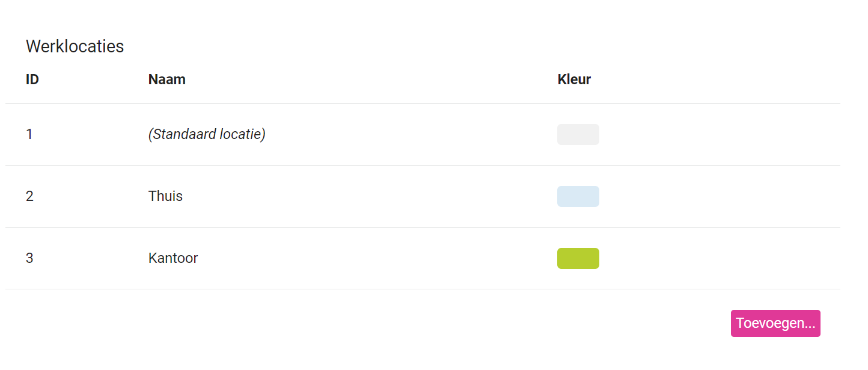The image size is (868, 370).
Task: Edit the color of work location 3
Action: (578, 258)
